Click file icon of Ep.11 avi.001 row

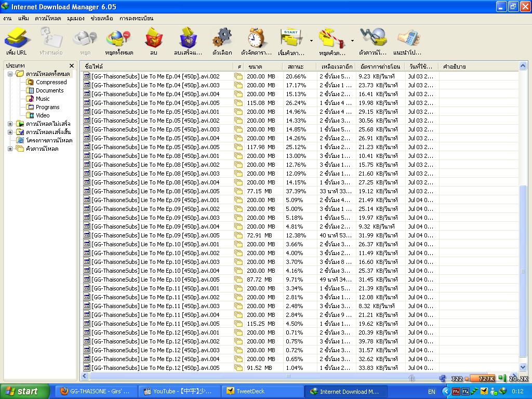tap(87, 288)
